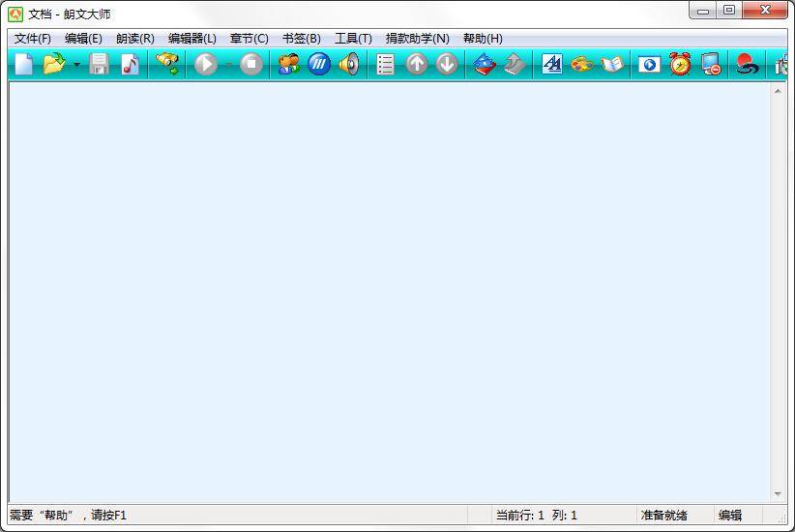795x532 pixels.
Task: Click the scrollbar down arrow
Action: (778, 494)
